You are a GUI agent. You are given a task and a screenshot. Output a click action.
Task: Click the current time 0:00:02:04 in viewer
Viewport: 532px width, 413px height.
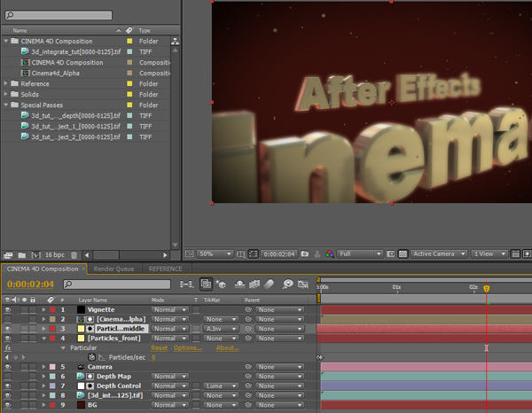(279, 254)
